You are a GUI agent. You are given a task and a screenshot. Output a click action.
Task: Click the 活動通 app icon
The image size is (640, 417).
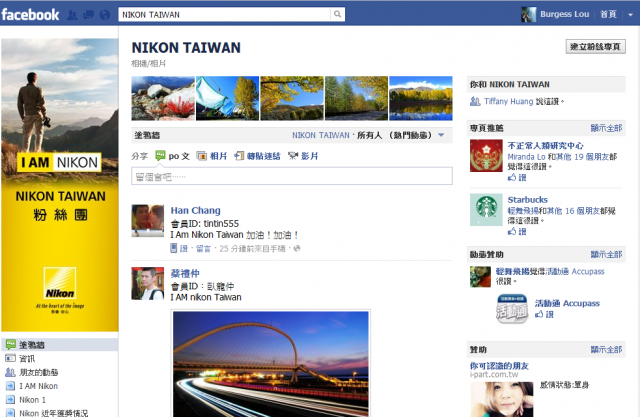point(512,309)
